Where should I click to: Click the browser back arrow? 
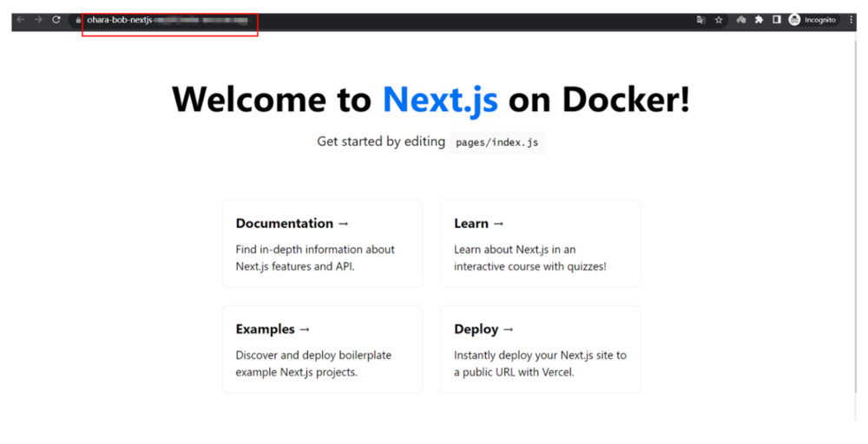(x=21, y=20)
